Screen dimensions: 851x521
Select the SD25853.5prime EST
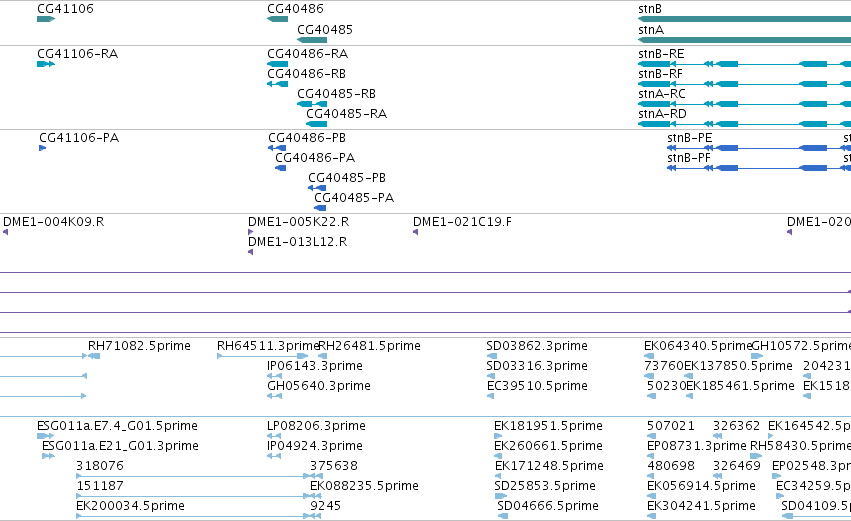[500, 496]
